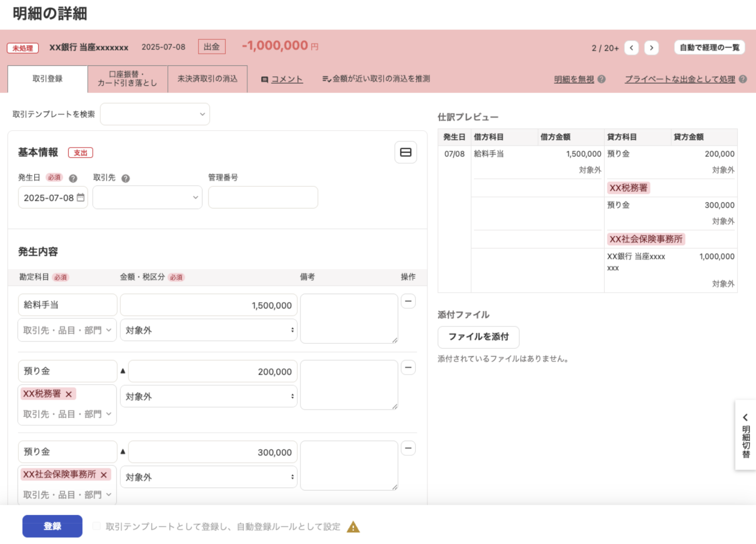Click help icon beside 明細を無視
This screenshot has width=756, height=544.
click(601, 79)
